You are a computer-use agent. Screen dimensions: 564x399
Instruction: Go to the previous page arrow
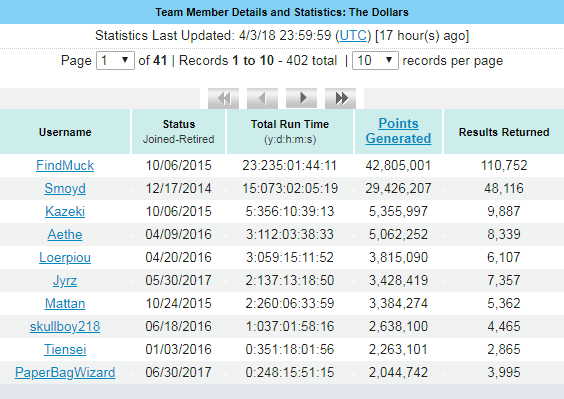point(262,98)
